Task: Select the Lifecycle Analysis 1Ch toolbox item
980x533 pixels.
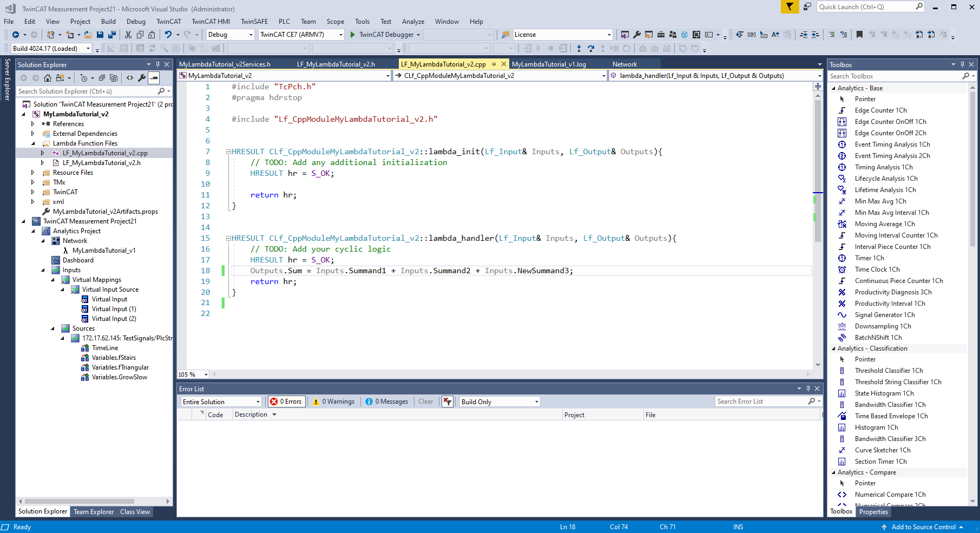Action: [x=886, y=179]
